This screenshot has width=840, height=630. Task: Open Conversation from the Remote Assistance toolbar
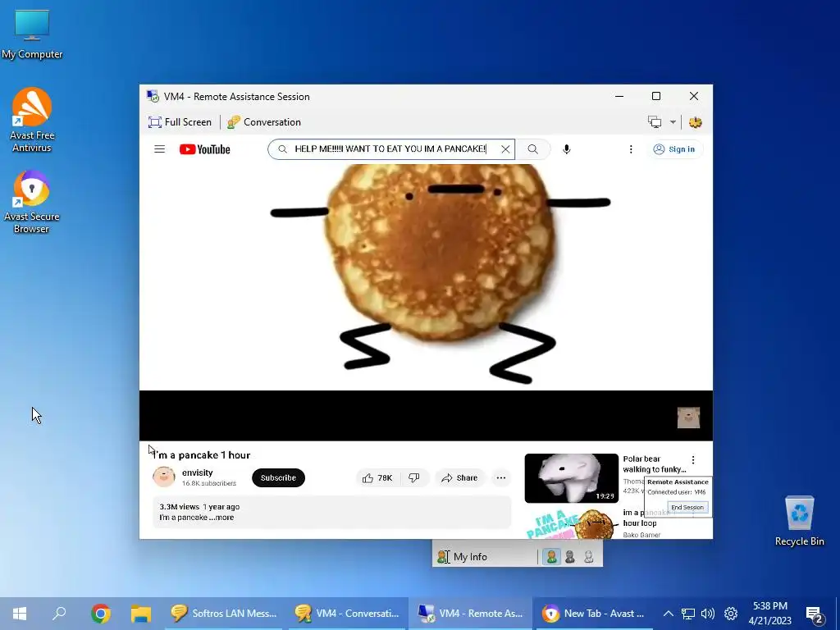click(264, 122)
